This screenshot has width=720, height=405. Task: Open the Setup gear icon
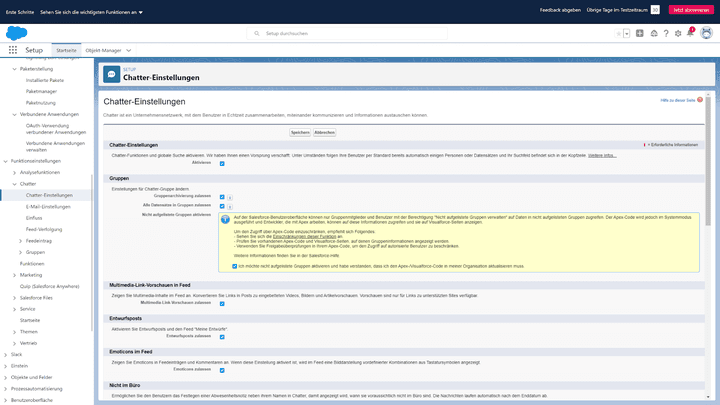click(x=678, y=33)
